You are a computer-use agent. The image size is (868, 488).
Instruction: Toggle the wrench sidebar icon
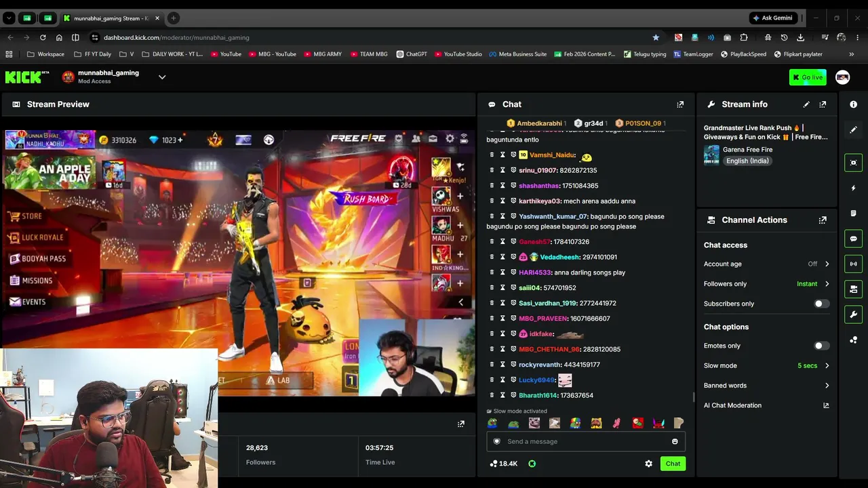853,314
